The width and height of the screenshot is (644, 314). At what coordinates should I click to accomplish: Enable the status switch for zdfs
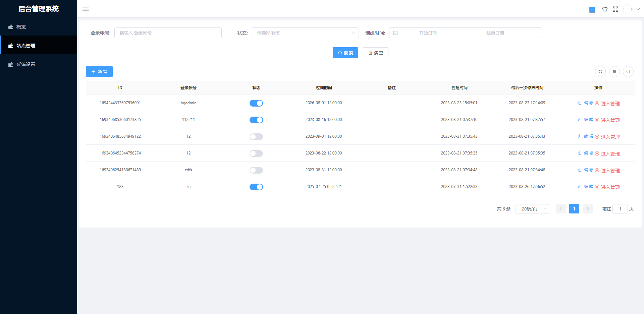pyautogui.click(x=256, y=170)
